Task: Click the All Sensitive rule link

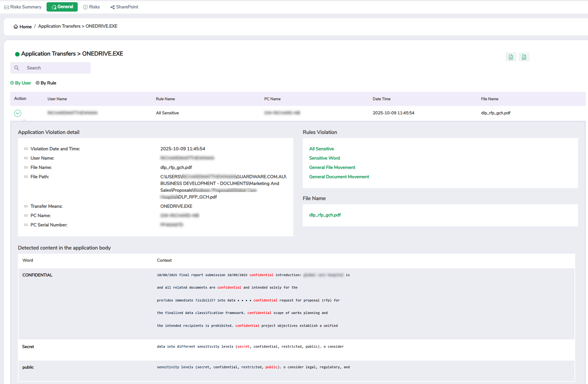Action: coord(321,149)
